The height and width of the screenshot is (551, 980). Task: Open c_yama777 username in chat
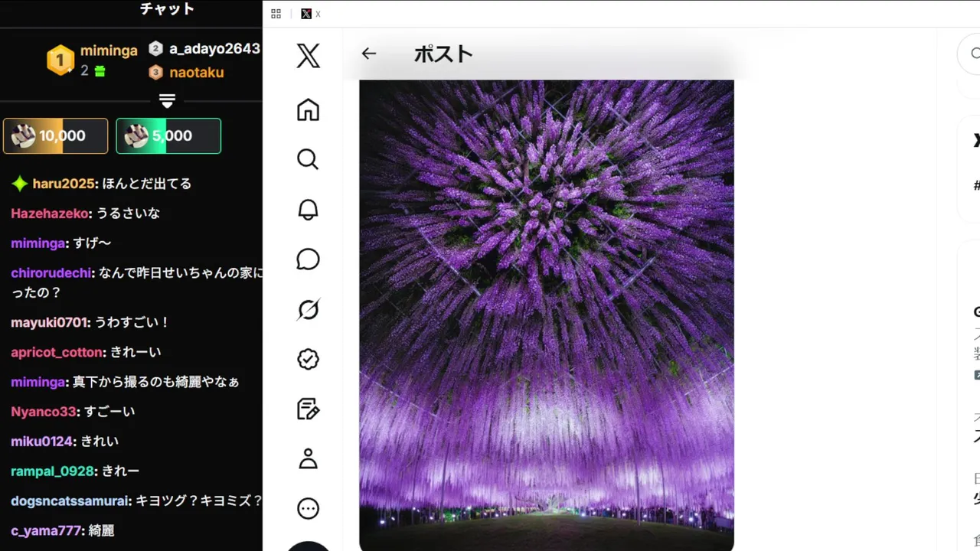click(47, 530)
